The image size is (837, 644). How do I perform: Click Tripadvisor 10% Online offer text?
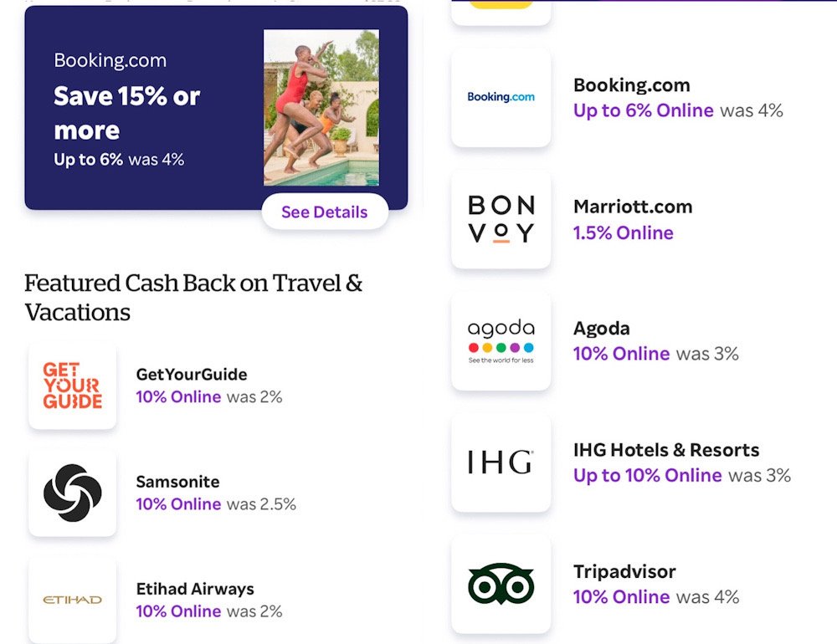click(621, 597)
